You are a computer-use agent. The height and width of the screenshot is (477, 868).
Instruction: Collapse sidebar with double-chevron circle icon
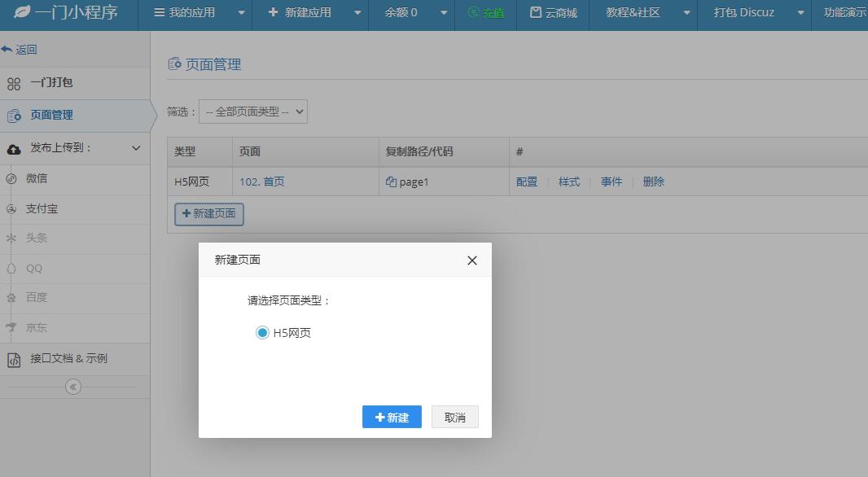pyautogui.click(x=73, y=387)
